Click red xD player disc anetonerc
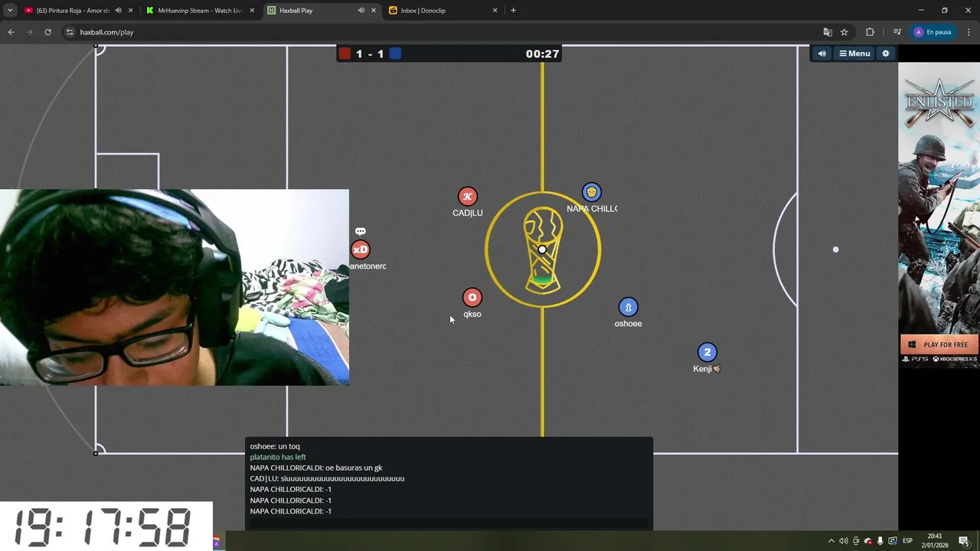 click(x=360, y=249)
